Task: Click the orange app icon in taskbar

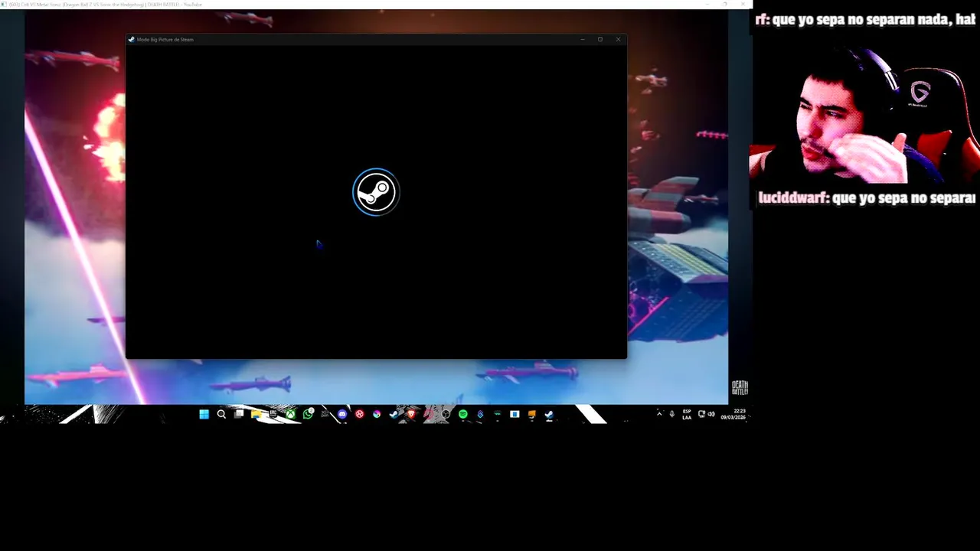Action: 532,414
